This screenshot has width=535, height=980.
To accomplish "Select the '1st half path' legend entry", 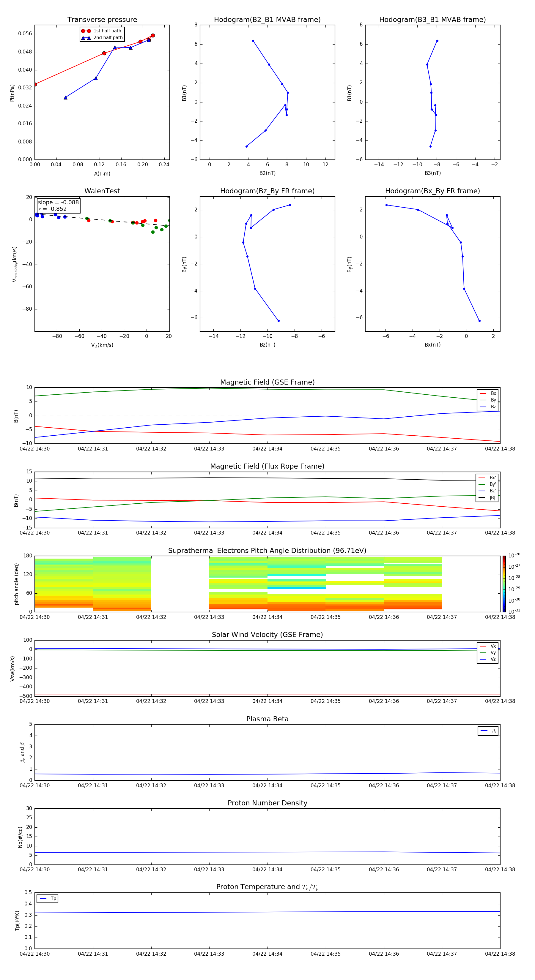I will (101, 31).
